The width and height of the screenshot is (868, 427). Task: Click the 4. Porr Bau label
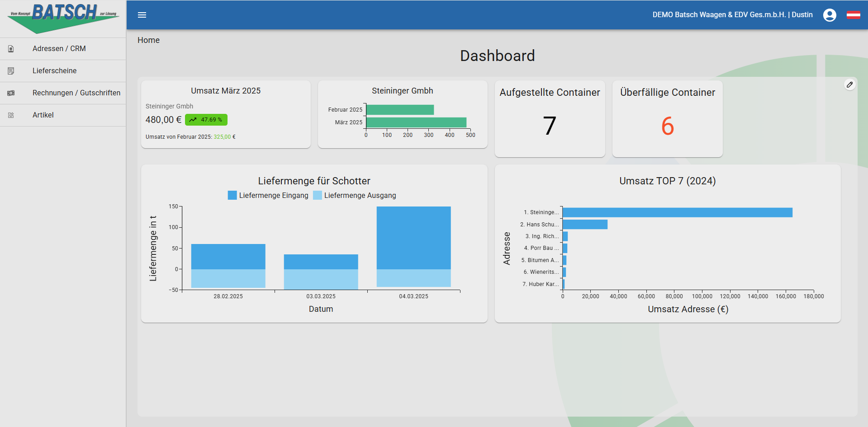pos(541,248)
